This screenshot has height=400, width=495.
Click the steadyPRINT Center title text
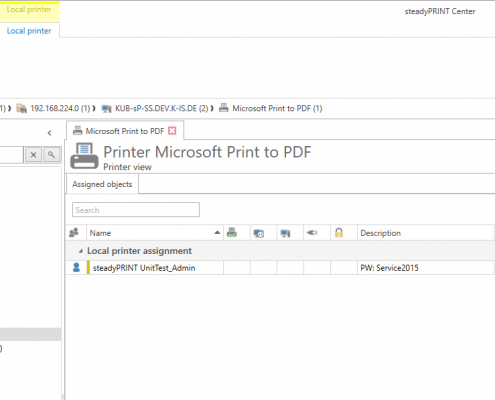pos(440,11)
